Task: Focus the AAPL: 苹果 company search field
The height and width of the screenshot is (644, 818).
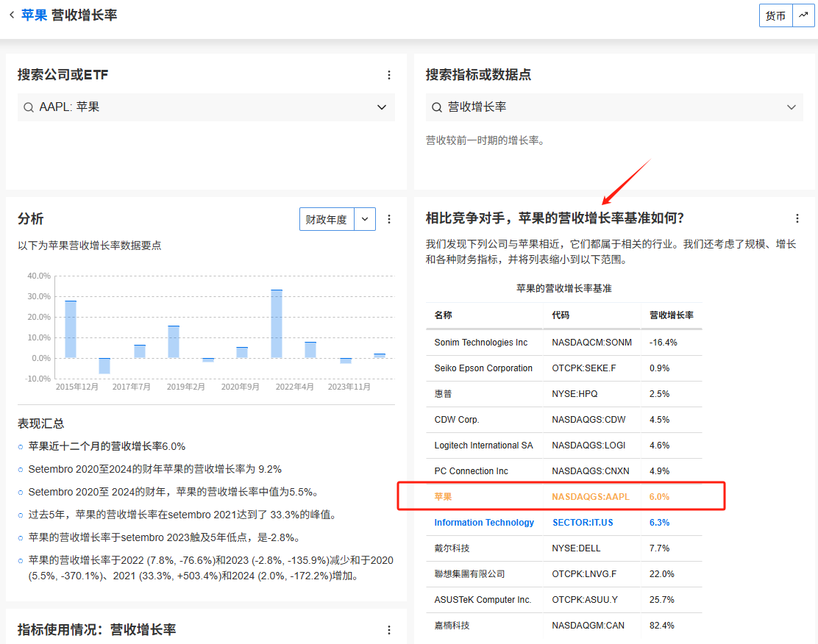Action: pyautogui.click(x=206, y=107)
